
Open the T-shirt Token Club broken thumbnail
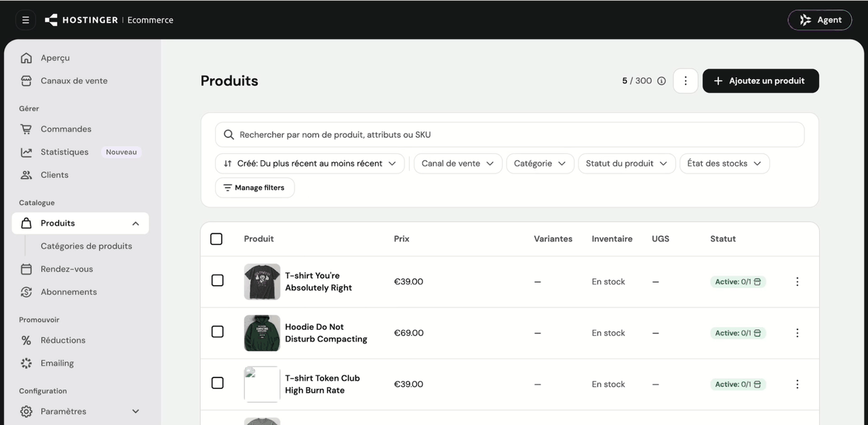262,384
